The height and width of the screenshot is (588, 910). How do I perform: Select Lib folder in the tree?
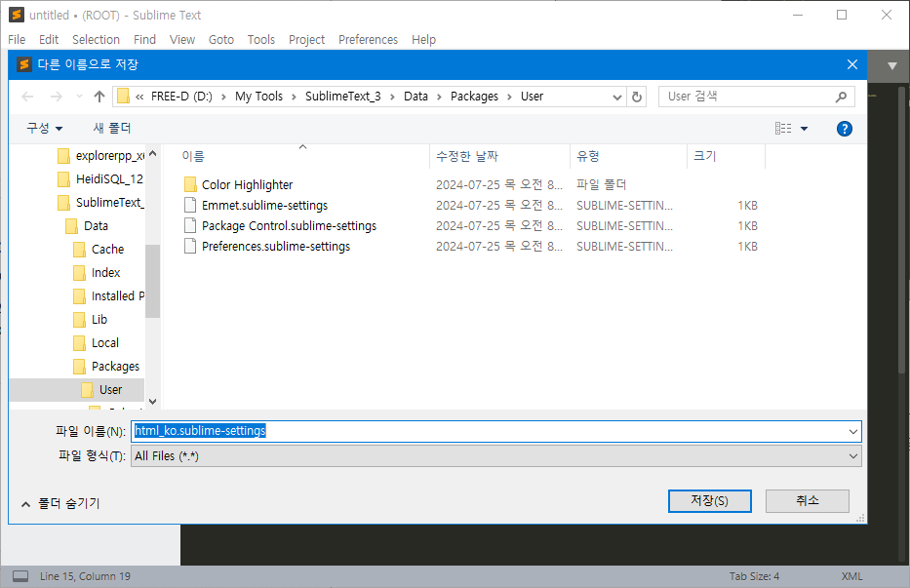click(91, 319)
